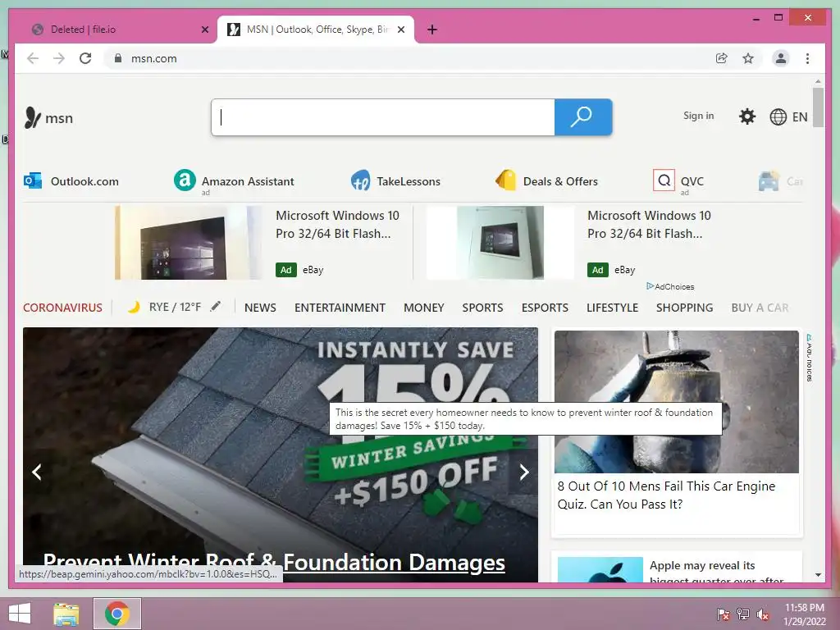Open the BUY A CAR section
This screenshot has width=840, height=630.
coord(760,308)
